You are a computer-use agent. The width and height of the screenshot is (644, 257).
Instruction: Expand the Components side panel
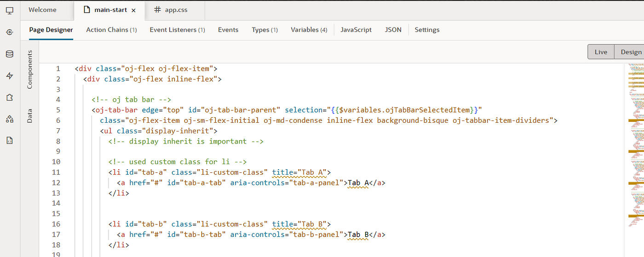30,69
